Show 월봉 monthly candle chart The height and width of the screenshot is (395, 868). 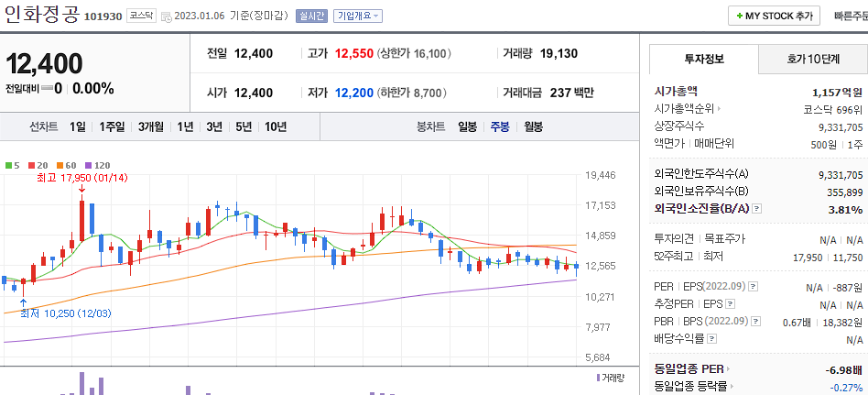[x=533, y=126]
